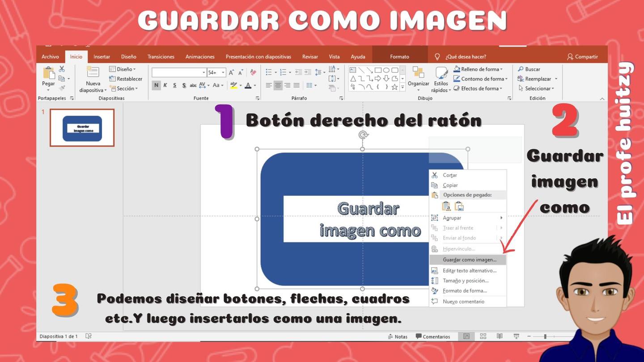
Task: Click the Nueva diapositiva icon
Action: (x=93, y=73)
